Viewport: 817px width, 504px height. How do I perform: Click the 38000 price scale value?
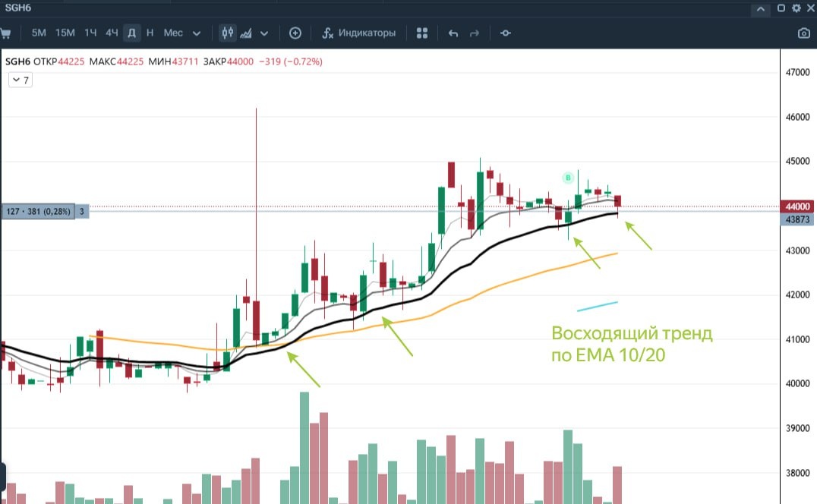click(x=797, y=474)
